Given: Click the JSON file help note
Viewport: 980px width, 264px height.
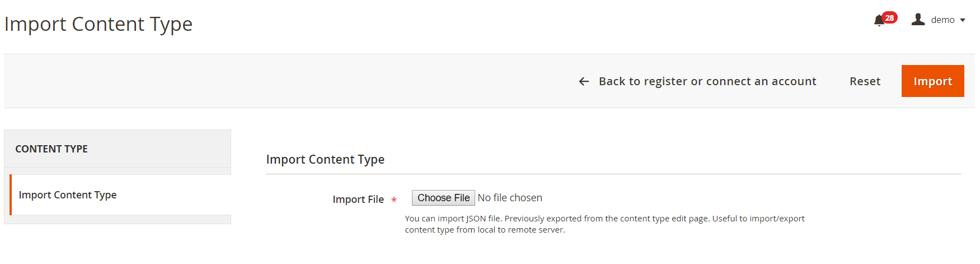Looking at the screenshot, I should click(x=604, y=224).
